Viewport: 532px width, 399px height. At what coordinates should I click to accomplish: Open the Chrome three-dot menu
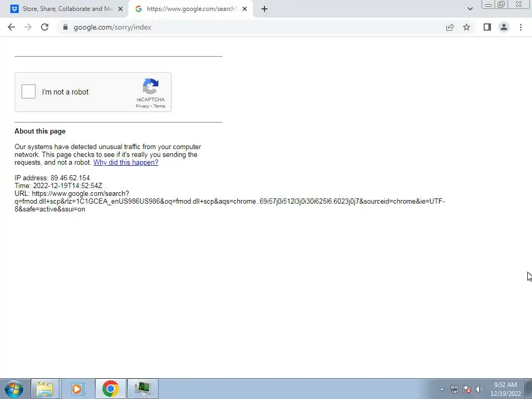(x=521, y=27)
